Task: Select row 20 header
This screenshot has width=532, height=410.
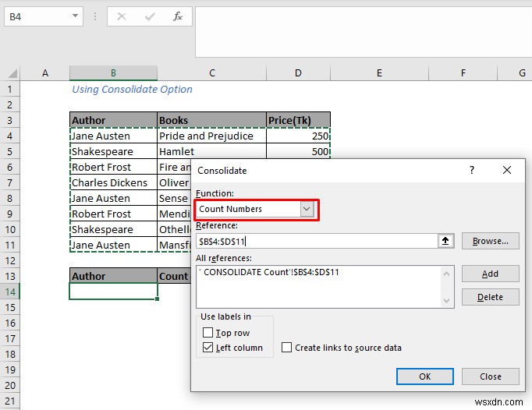Action: point(9,385)
